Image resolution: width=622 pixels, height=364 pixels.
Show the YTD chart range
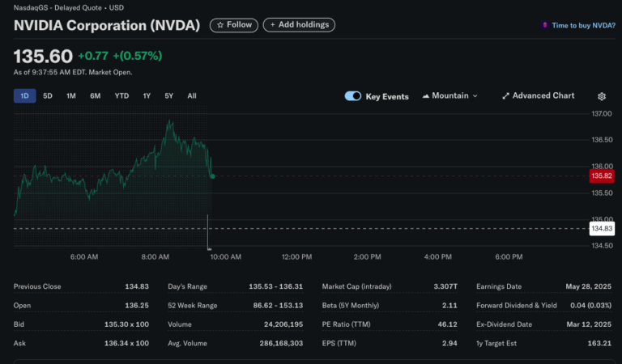coord(121,95)
